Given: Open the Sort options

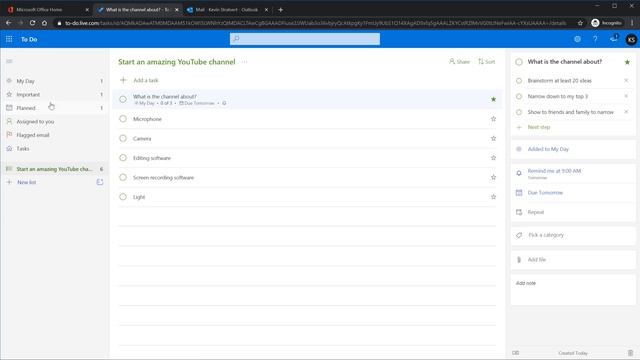Looking at the screenshot, I should pyautogui.click(x=487, y=62).
